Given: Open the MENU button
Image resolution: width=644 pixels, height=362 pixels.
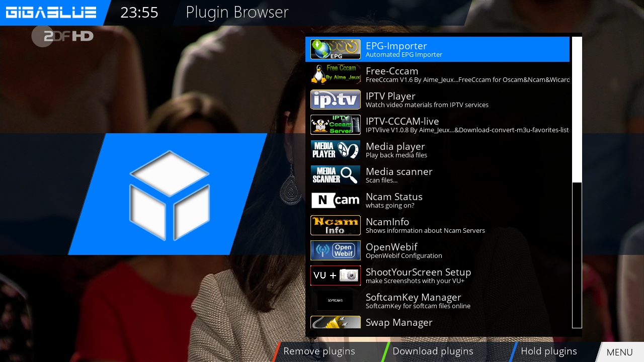Looking at the screenshot, I should [x=619, y=352].
